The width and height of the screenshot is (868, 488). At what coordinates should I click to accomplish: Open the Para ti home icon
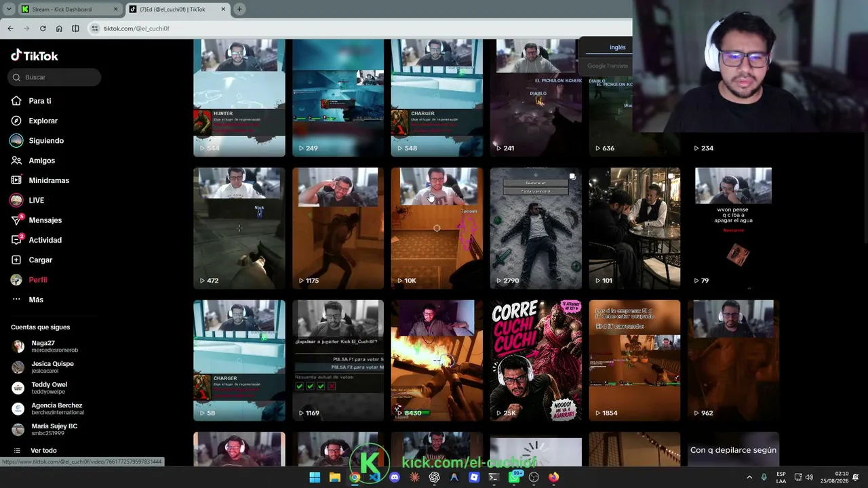(16, 101)
